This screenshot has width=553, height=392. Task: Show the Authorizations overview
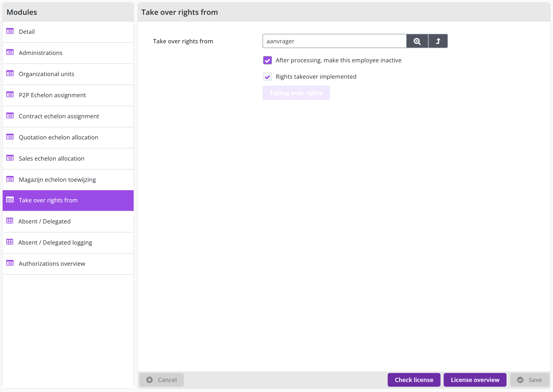68,264
